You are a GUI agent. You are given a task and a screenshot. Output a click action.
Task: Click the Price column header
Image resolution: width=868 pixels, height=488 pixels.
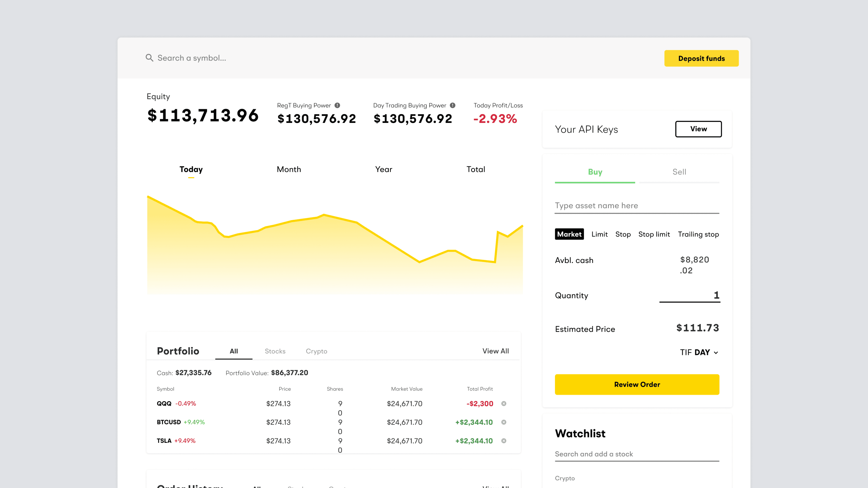[284, 389]
